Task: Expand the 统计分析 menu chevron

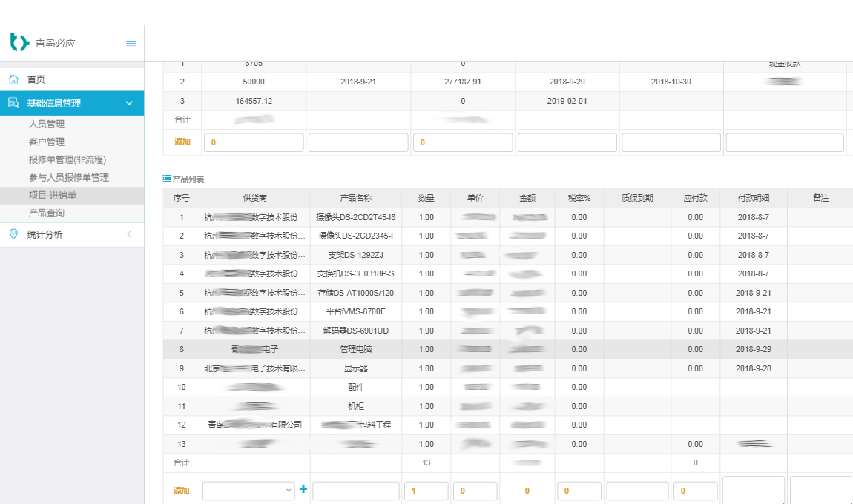Action: pyautogui.click(x=129, y=234)
